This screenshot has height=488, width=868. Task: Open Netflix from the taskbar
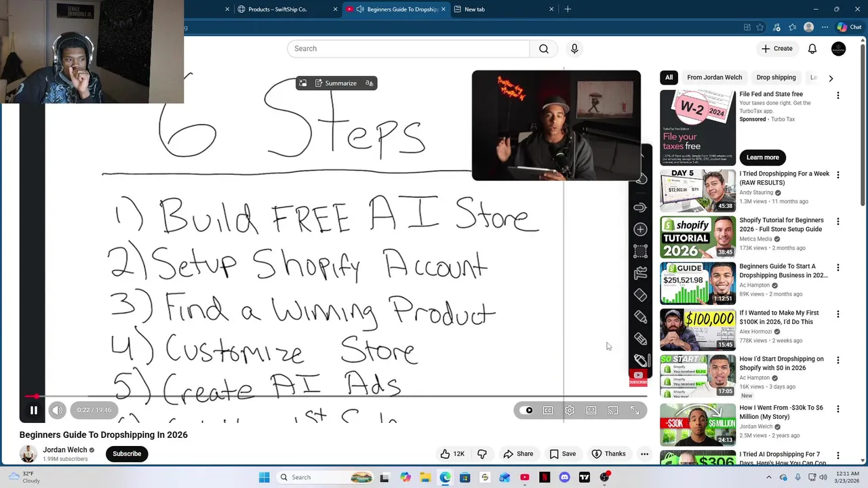point(545,478)
